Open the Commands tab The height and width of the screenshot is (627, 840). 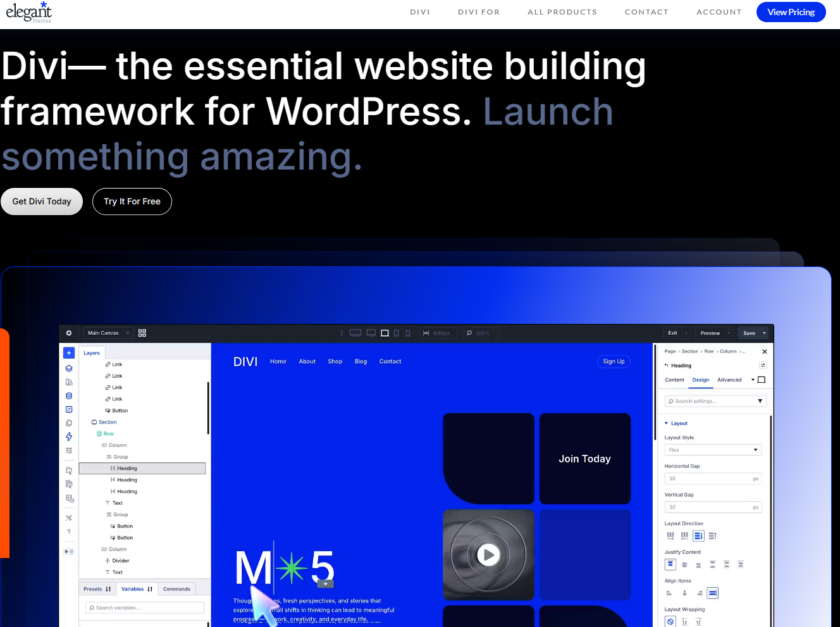tap(176, 589)
